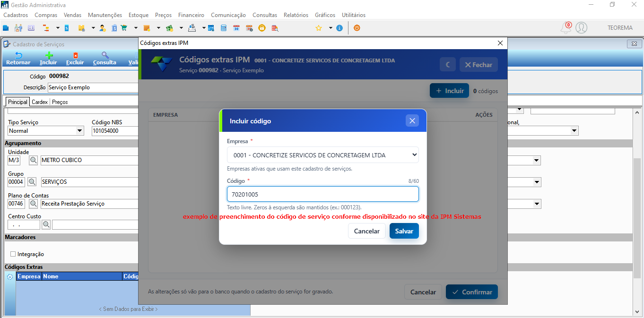Open the Plano de Contas lookup magnifier
644x318 pixels.
pyautogui.click(x=34, y=204)
